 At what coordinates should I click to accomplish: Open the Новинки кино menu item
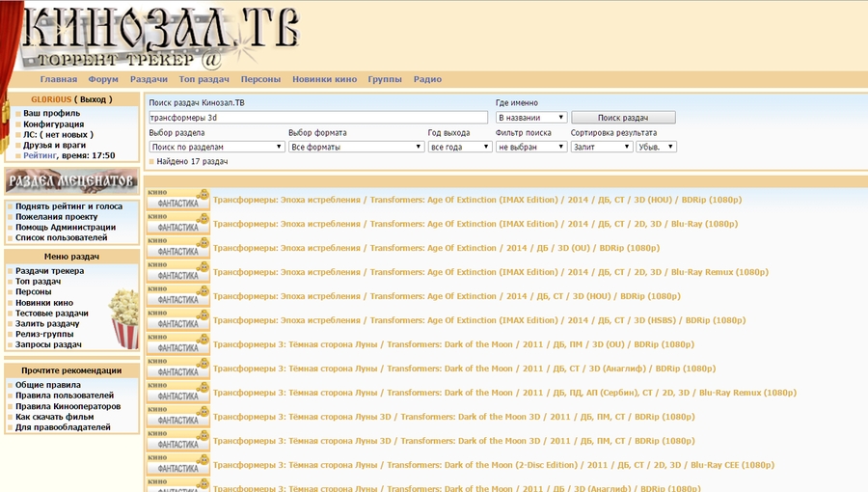click(x=324, y=79)
